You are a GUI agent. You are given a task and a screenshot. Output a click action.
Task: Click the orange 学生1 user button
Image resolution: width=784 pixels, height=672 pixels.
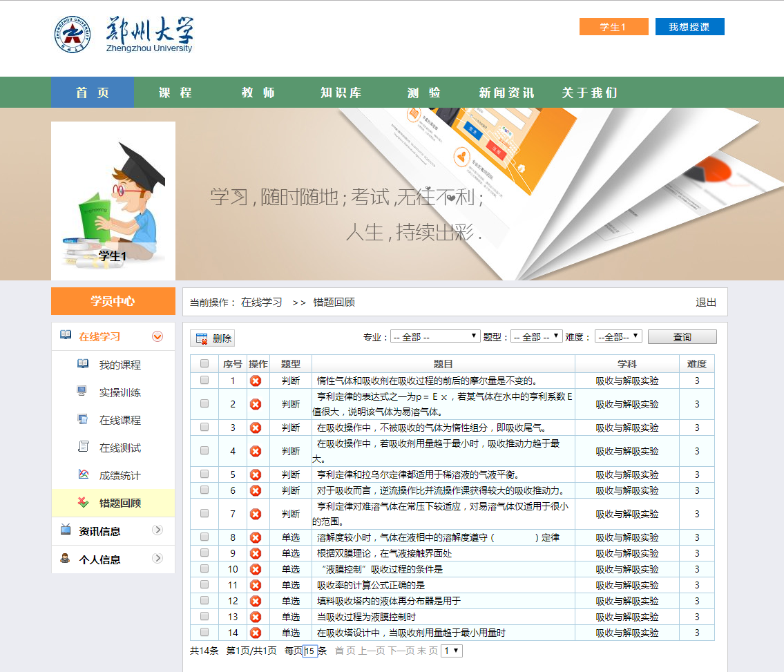point(613,27)
